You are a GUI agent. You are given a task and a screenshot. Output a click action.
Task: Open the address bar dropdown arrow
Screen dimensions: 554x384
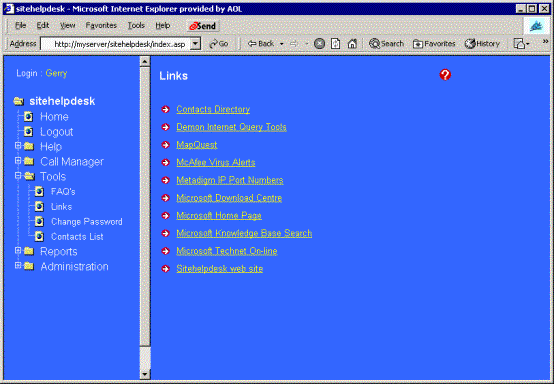(195, 44)
